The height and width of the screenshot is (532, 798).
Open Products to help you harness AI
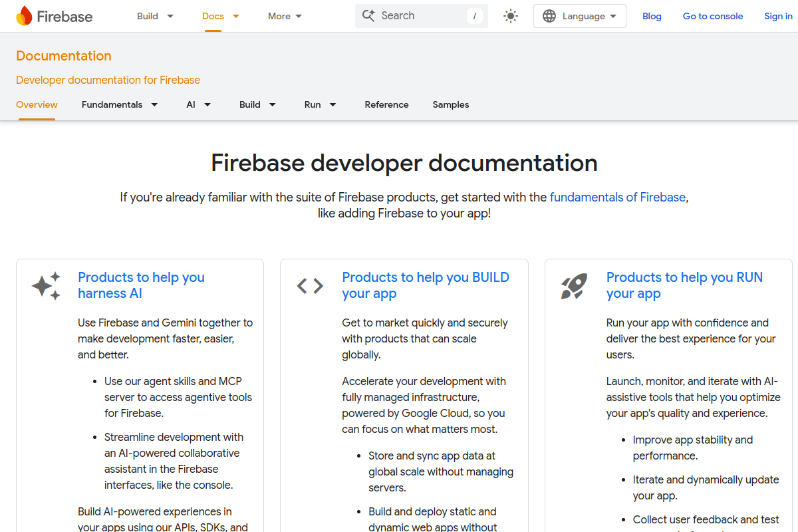point(141,285)
